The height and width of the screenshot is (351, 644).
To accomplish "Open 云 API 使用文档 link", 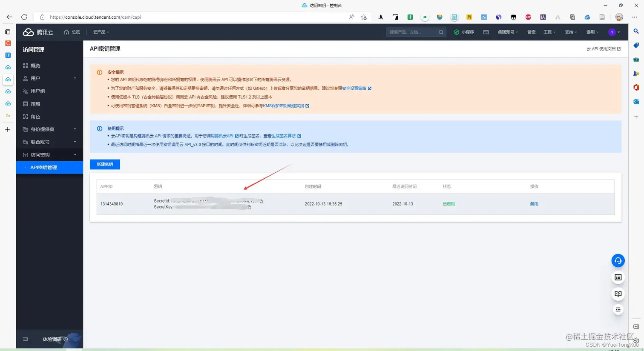I will pos(603,49).
